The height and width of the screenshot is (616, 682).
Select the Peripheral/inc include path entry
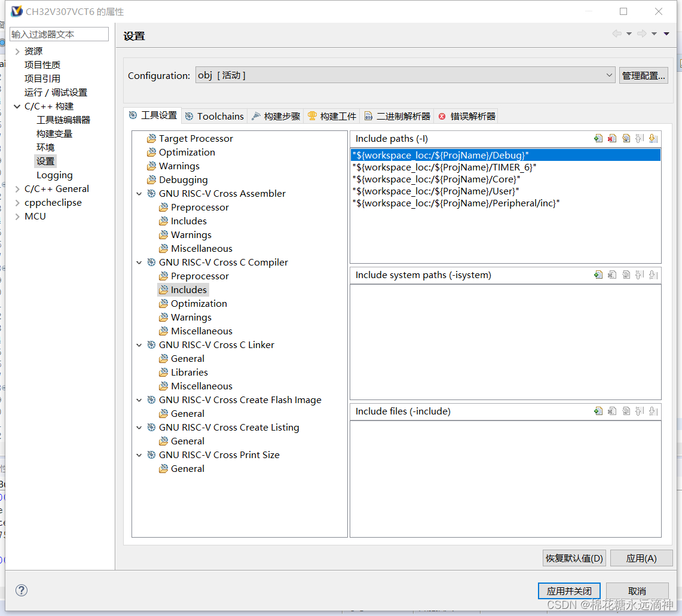pos(506,203)
